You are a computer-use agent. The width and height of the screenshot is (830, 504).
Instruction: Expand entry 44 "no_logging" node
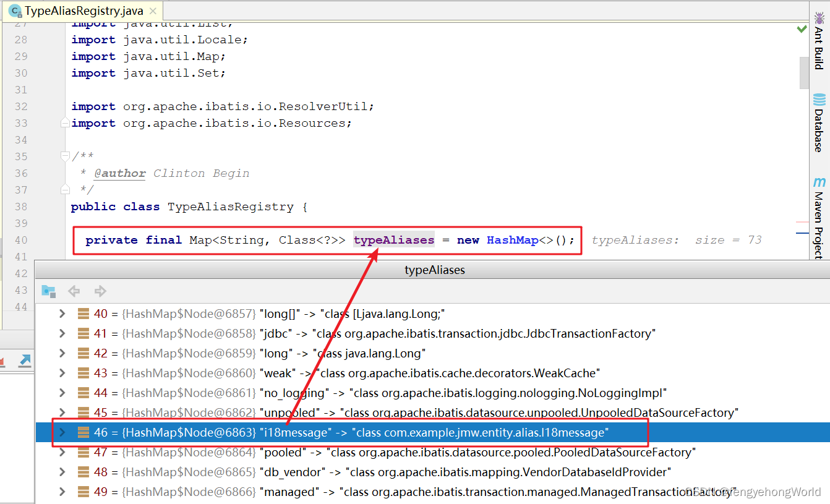click(61, 393)
